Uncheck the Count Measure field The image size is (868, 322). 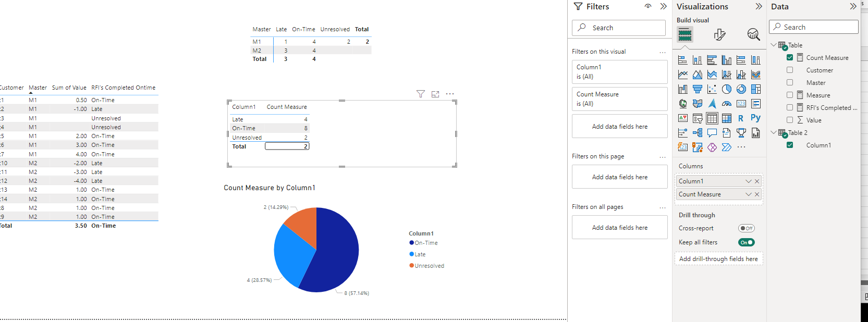click(x=790, y=57)
